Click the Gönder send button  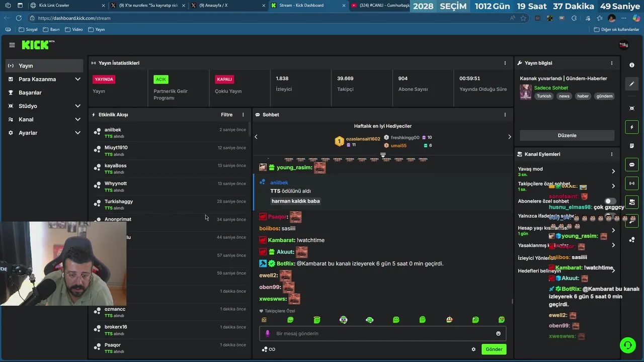coord(494,349)
